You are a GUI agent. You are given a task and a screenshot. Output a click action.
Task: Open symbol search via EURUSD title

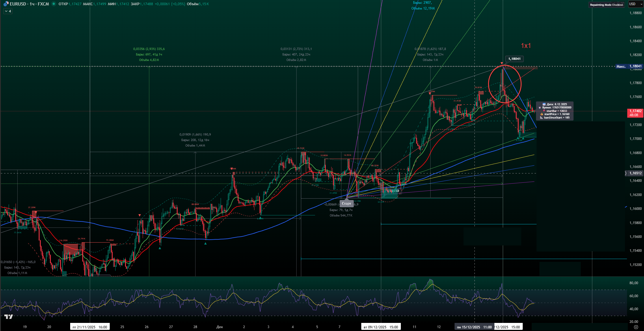(x=18, y=4)
